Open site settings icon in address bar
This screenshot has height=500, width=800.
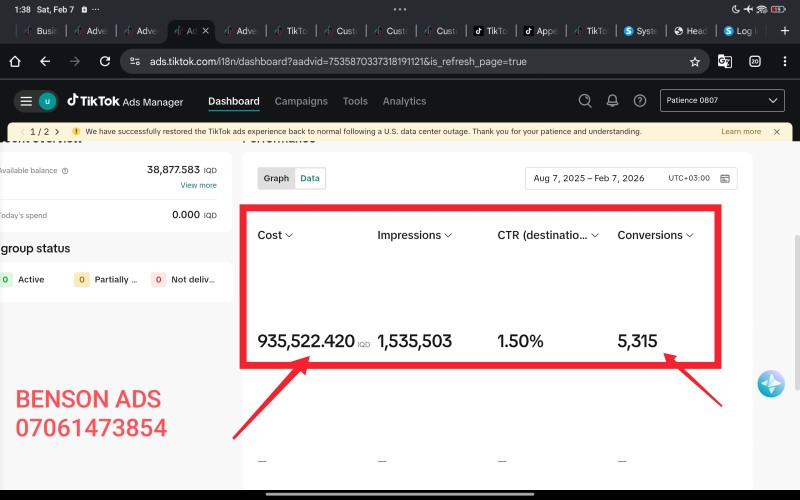coord(135,62)
